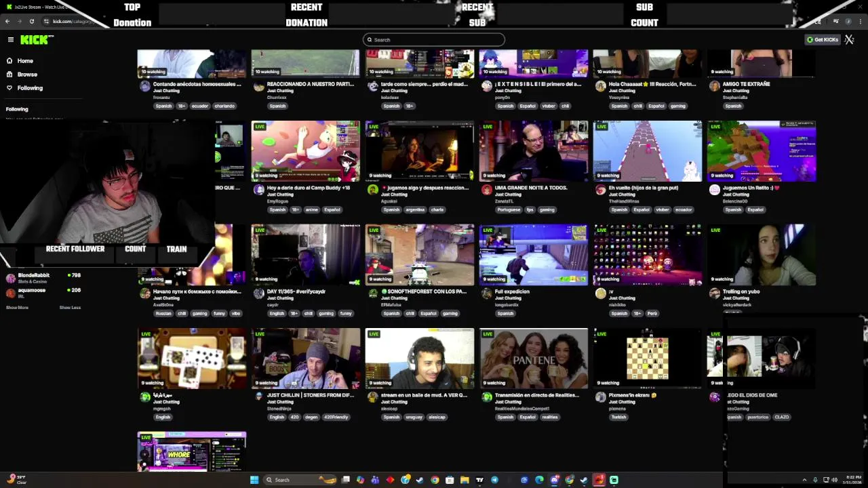Open Trolling on yubo stream thumbnail
Viewport: 868px width, 488px height.
tap(762, 255)
